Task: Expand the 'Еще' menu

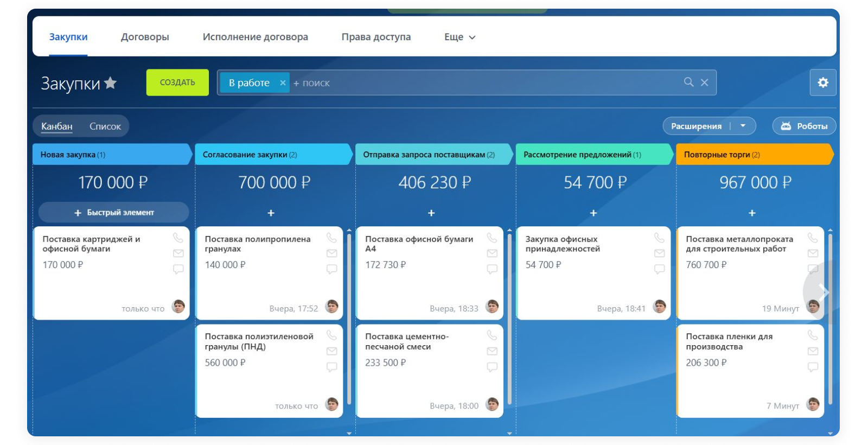Action: (459, 37)
